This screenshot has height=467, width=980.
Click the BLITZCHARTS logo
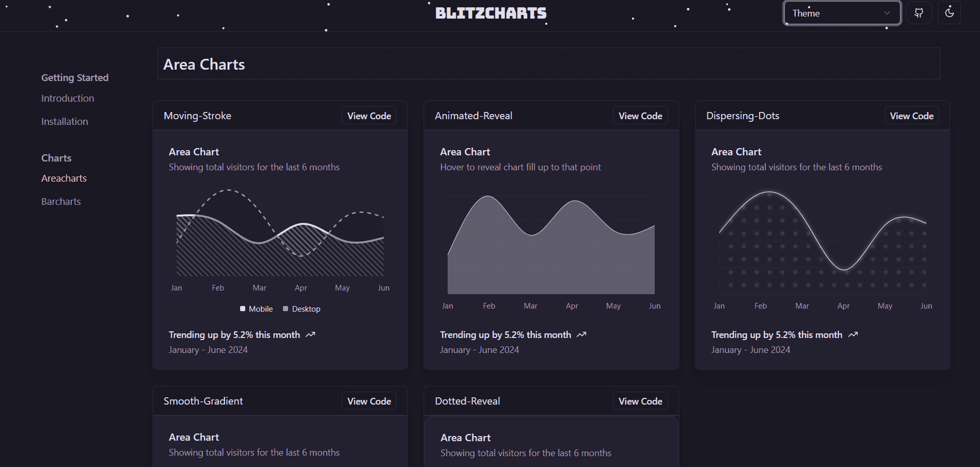pyautogui.click(x=491, y=13)
